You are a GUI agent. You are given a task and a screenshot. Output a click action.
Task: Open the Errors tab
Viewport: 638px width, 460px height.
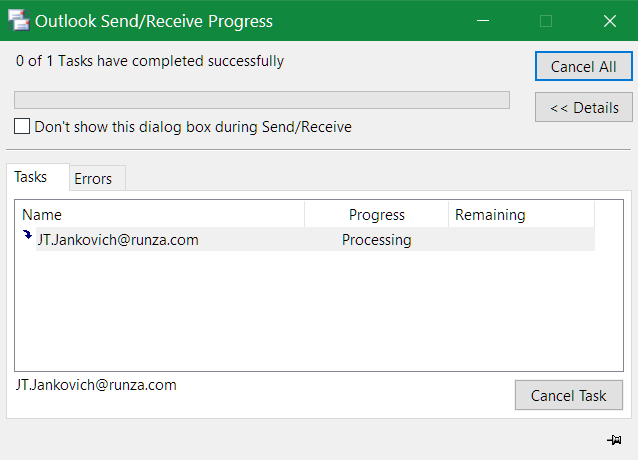97,178
